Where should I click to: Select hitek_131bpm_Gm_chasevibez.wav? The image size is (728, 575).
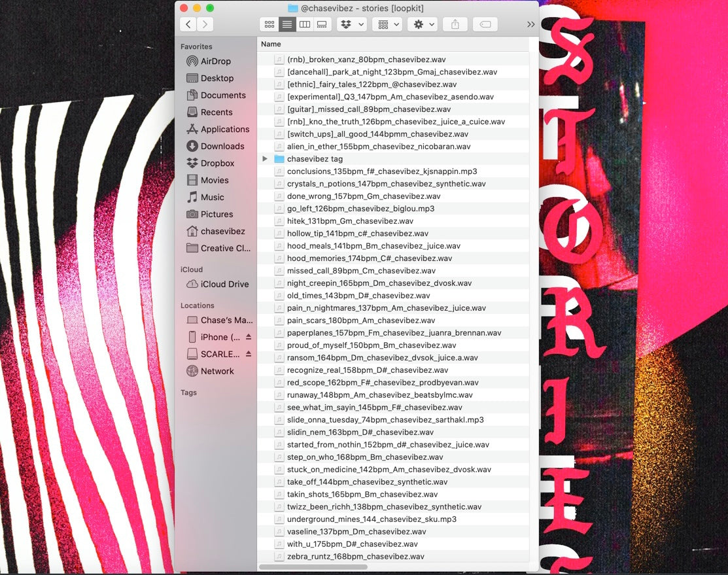pos(393,221)
